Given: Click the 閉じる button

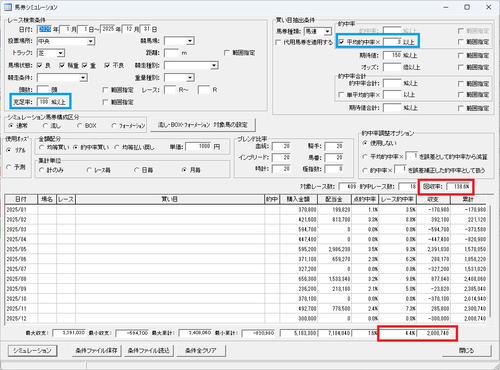Looking at the screenshot, I should point(466,351).
